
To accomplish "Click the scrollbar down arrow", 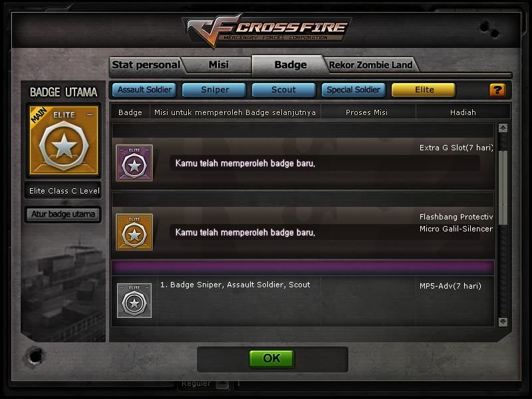I will [x=503, y=322].
